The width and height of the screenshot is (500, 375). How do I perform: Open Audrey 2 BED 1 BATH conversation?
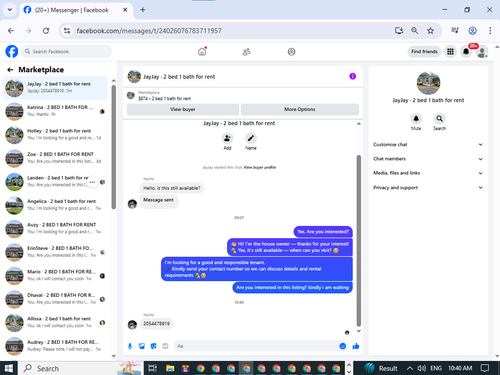55,346
